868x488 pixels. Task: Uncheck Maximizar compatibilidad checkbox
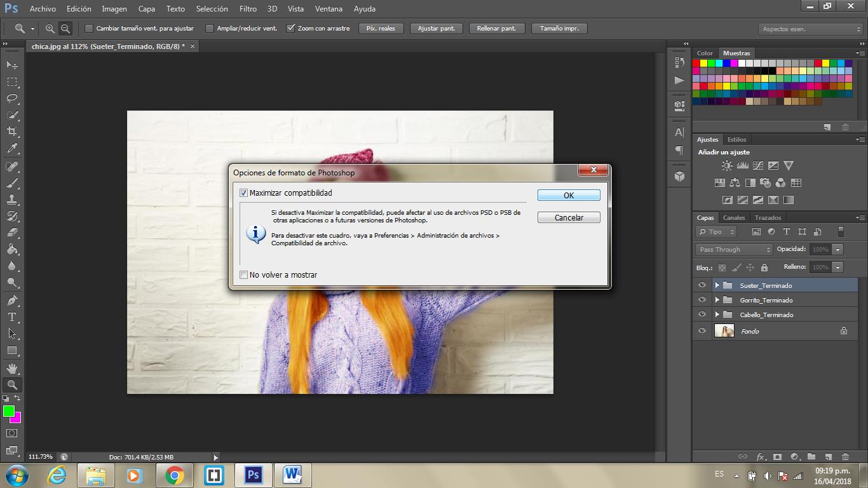point(244,193)
